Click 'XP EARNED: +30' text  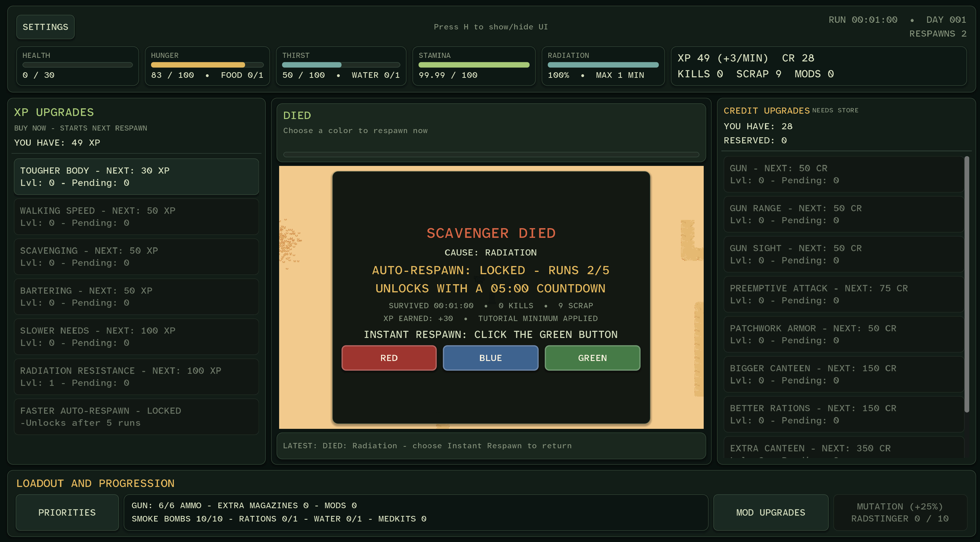coord(418,318)
